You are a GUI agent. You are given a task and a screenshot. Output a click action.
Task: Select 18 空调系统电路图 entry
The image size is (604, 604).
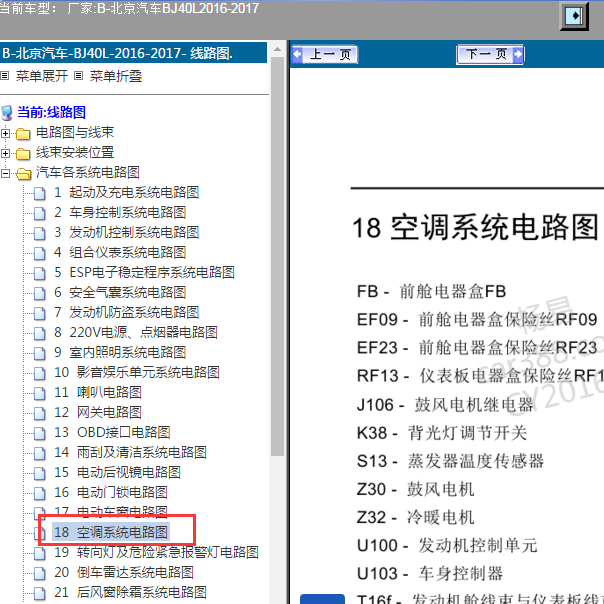coord(111,532)
